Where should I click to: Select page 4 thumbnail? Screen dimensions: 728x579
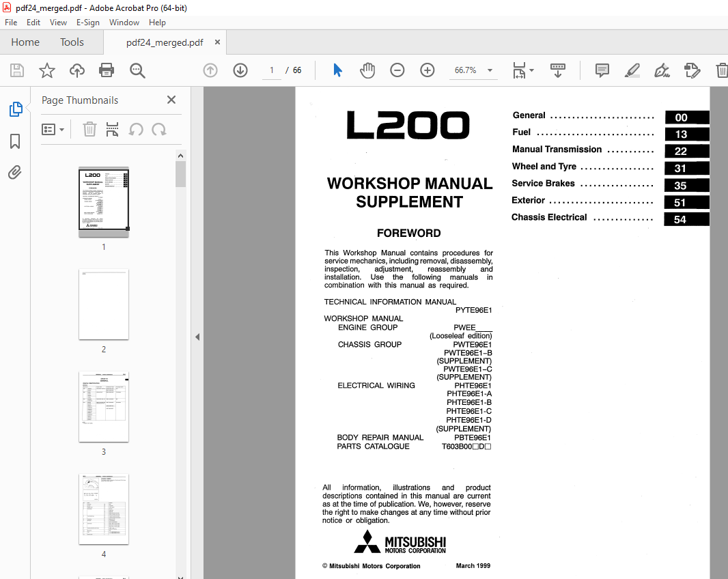point(104,509)
